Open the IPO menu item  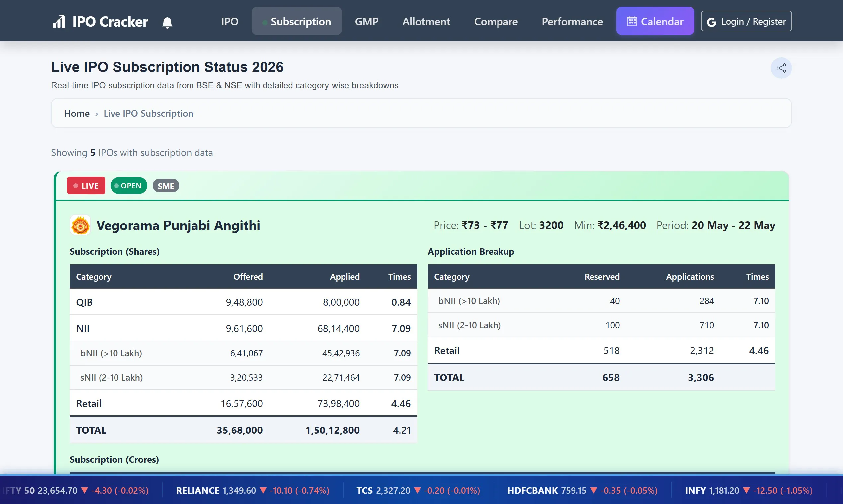point(229,22)
